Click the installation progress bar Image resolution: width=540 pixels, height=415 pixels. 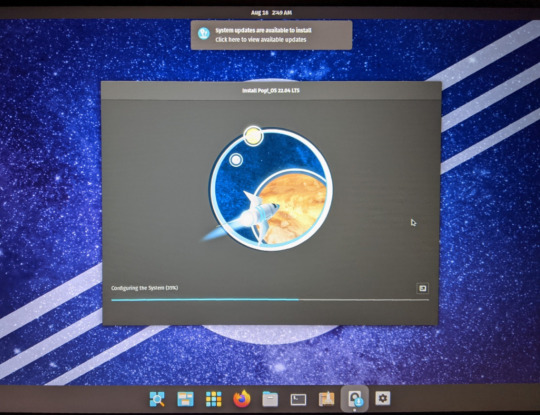(270, 300)
